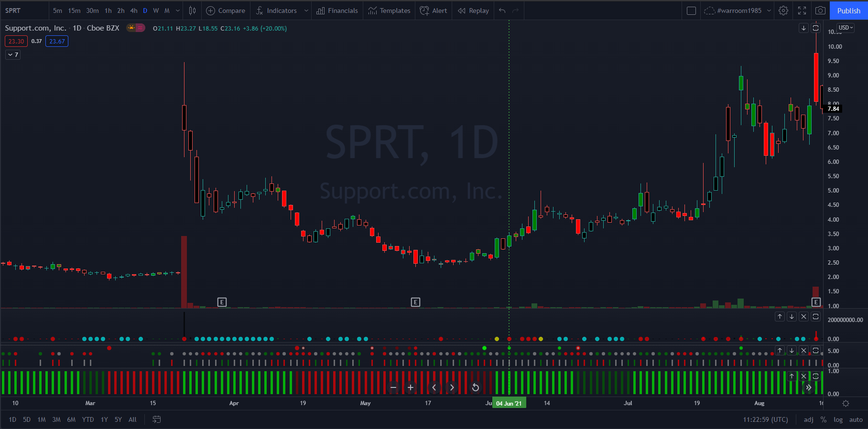The width and height of the screenshot is (868, 429).
Task: Click the SPRT symbol search field
Action: [25, 11]
